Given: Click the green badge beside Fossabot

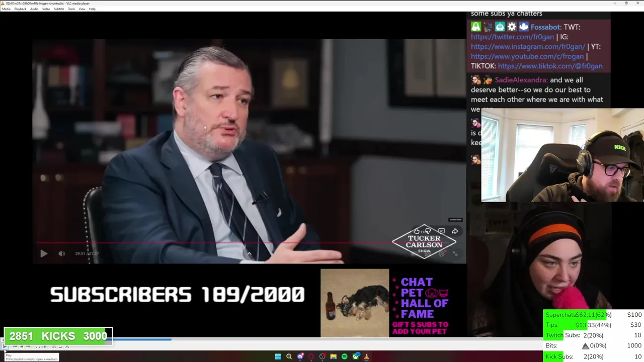Looking at the screenshot, I should tap(475, 27).
